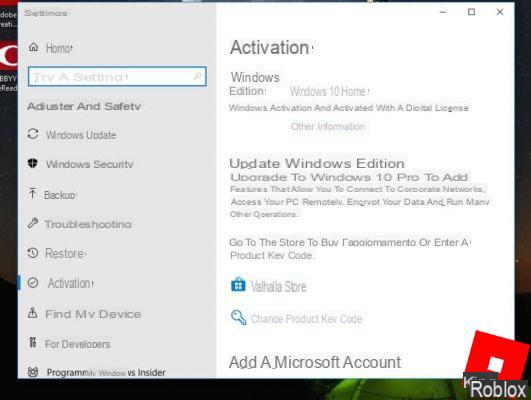Viewport: 531px width, 400px height.
Task: Click the Find My Device icon
Action: [33, 312]
